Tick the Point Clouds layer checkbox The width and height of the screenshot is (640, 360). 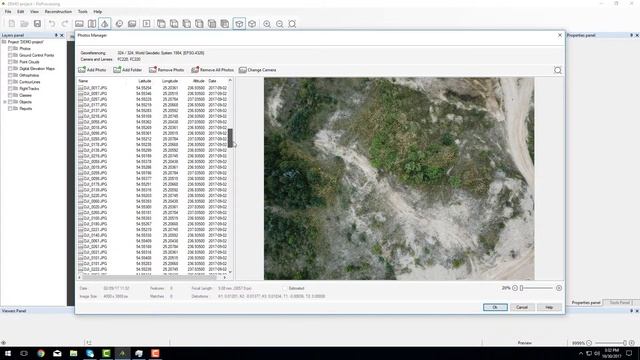click(x=11, y=62)
